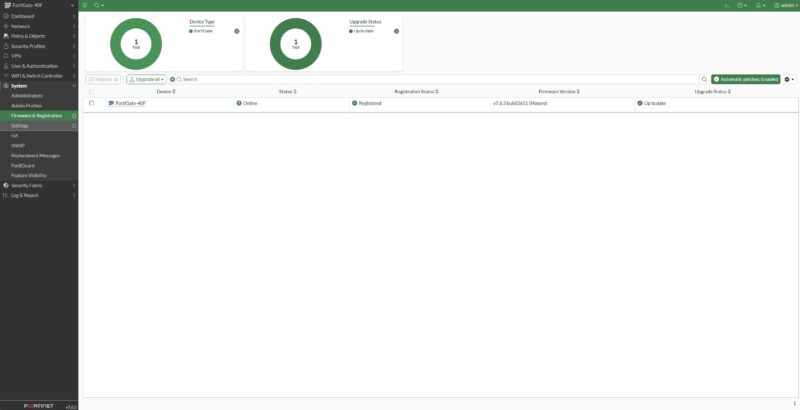Click the green Online status check icon
The height and width of the screenshot is (410, 800).
click(239, 103)
